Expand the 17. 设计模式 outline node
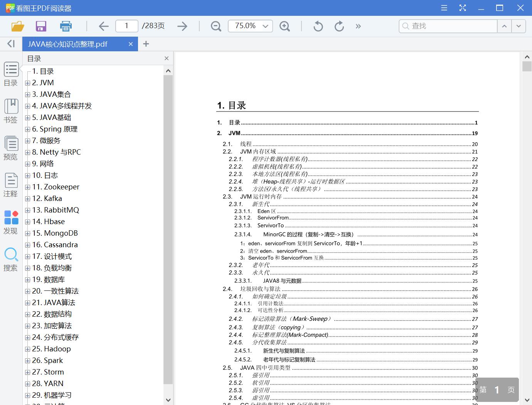532x405 pixels. coord(27,256)
